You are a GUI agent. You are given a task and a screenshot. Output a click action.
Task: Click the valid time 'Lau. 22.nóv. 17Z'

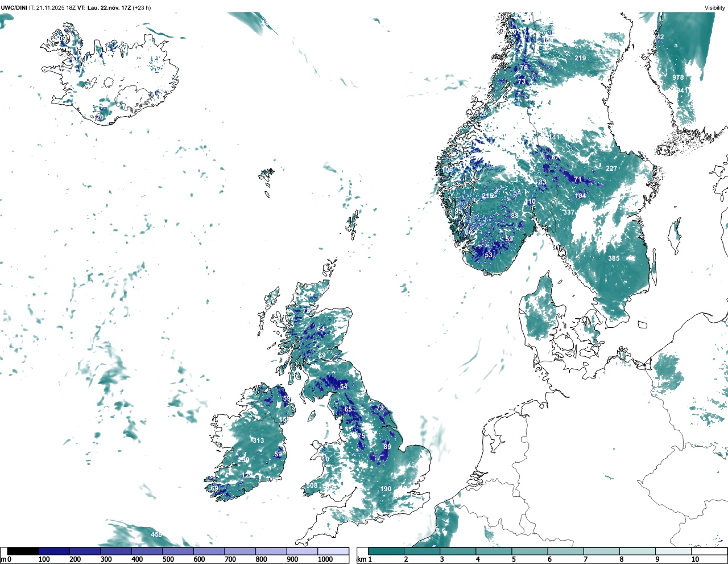click(109, 7)
